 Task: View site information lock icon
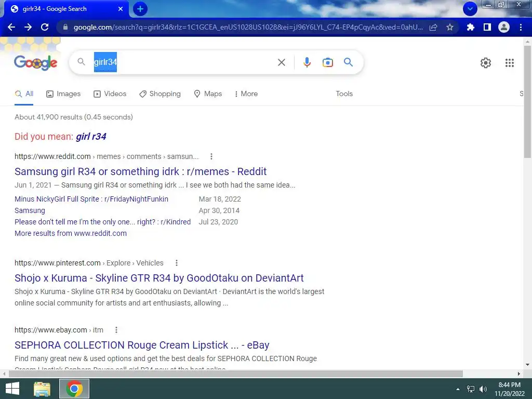coord(65,27)
